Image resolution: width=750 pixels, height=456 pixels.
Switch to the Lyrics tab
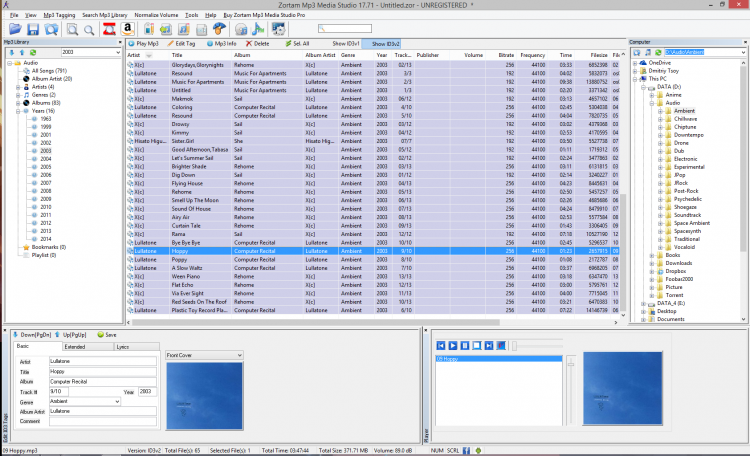[136, 346]
